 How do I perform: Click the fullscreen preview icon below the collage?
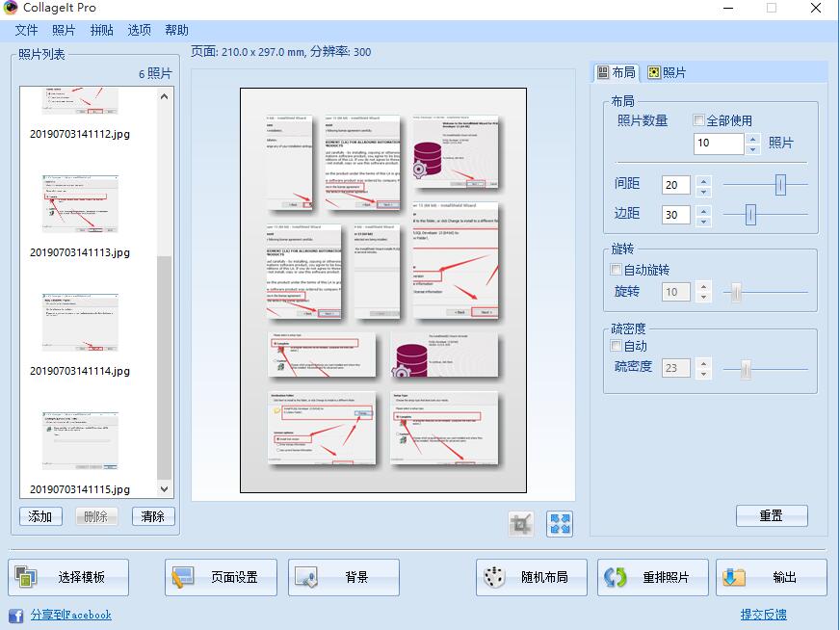click(x=560, y=523)
